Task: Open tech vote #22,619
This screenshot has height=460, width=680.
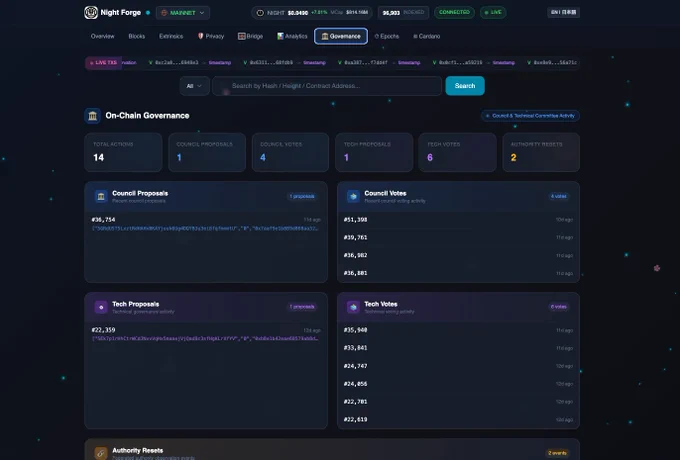Action: [x=458, y=419]
